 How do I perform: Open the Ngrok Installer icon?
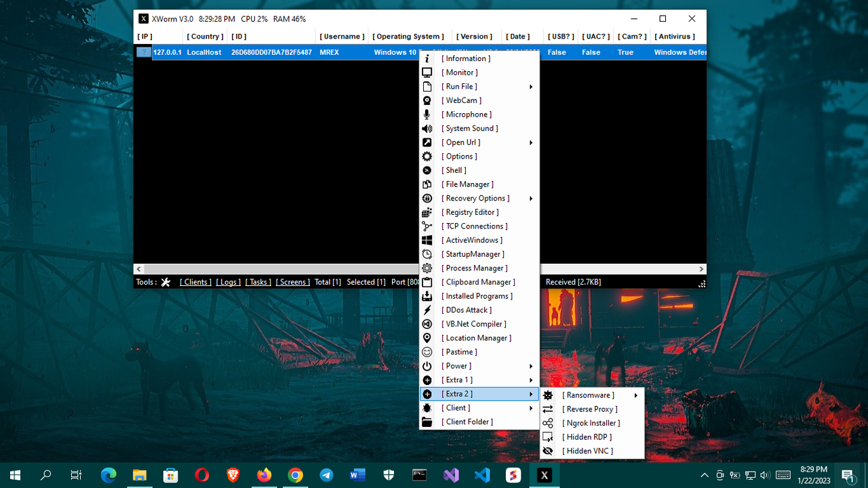547,423
